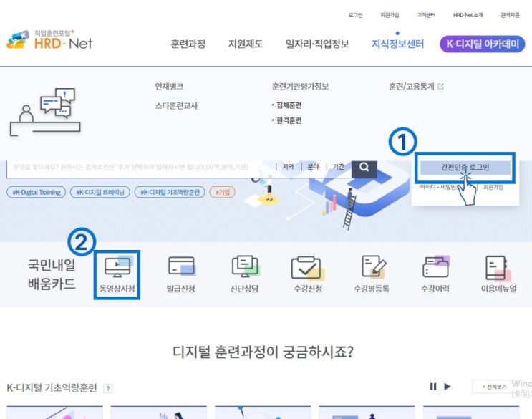Click heading 디지털 훈련과정이 궁금하시죠?
Screen dimensions: 532x419
pos(263,352)
